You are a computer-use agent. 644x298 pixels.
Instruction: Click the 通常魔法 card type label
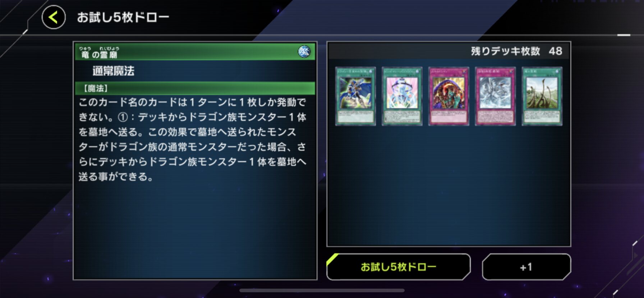click(x=113, y=71)
